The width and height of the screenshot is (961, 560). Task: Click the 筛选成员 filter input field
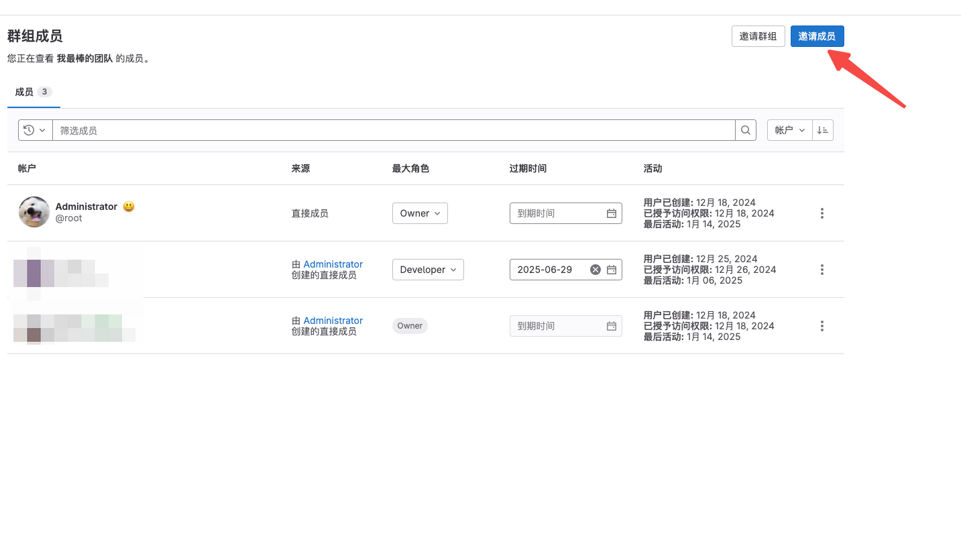click(x=393, y=130)
